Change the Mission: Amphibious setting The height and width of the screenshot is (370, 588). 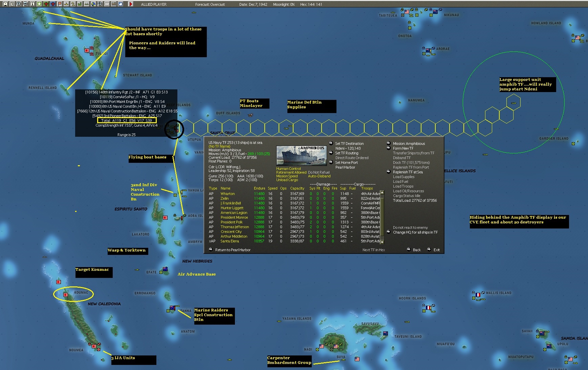[409, 144]
